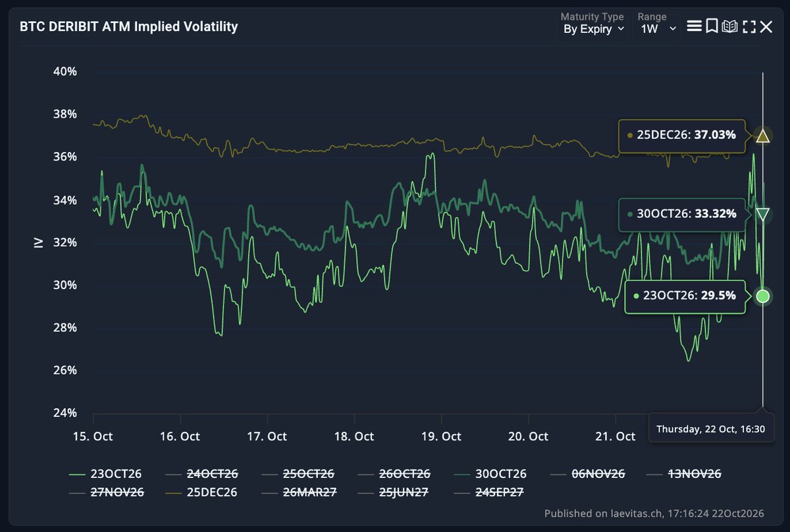Click the 23OCT26 green circle marker
This screenshot has height=532, width=790.
point(763,296)
